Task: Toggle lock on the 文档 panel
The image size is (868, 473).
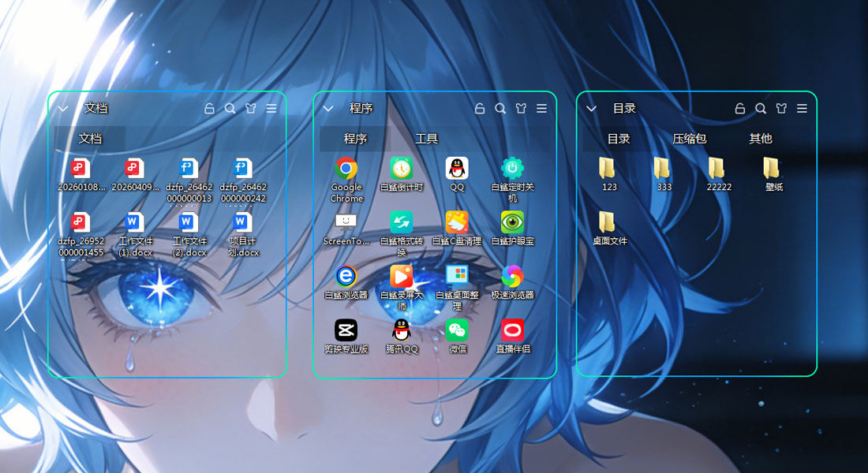Action: 209,109
